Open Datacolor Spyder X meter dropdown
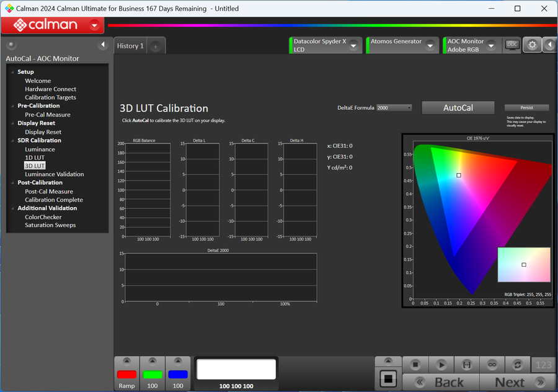The image size is (558, 392). (354, 45)
